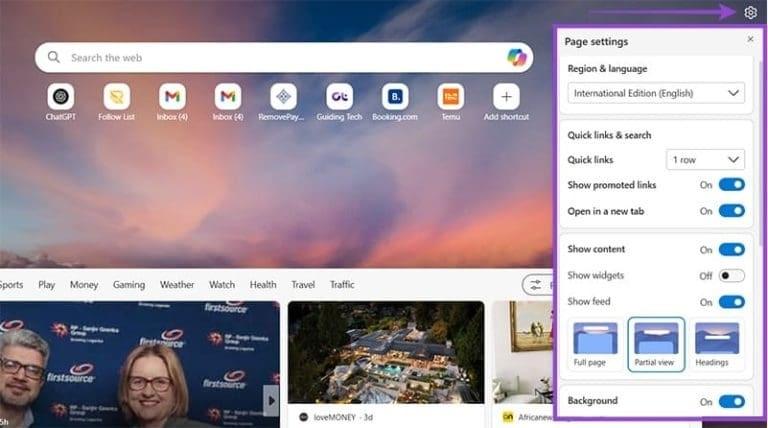Disable the Show content toggle
This screenshot has width=768, height=428.
732,249
